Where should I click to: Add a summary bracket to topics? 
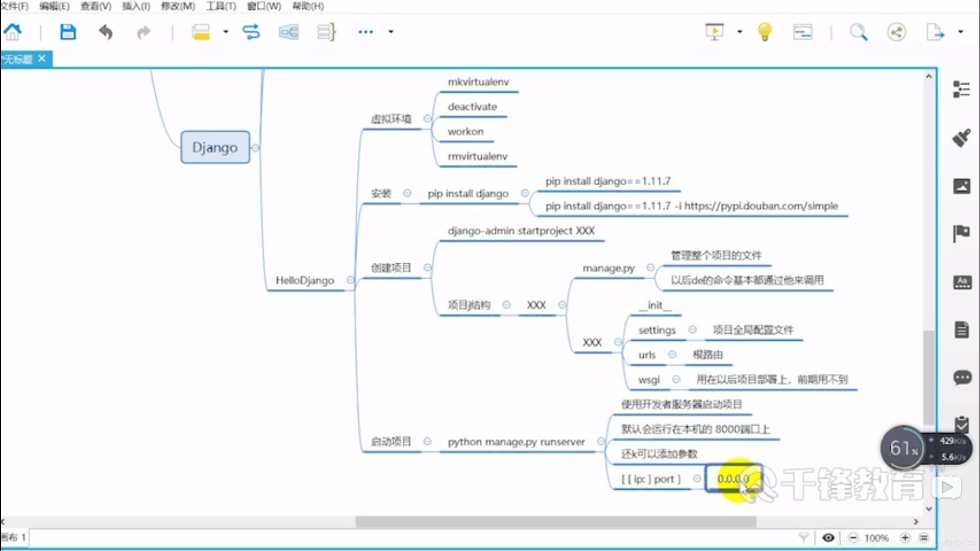point(326,32)
